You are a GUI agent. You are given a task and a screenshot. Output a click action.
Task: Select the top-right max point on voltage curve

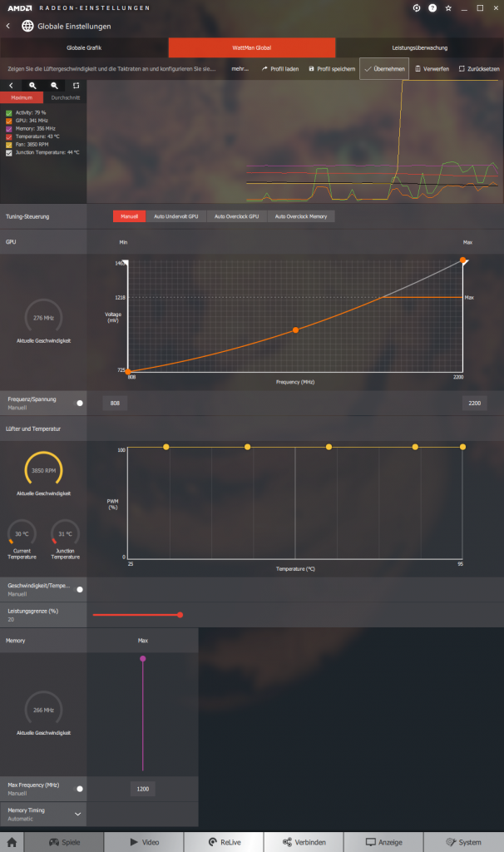(x=462, y=260)
